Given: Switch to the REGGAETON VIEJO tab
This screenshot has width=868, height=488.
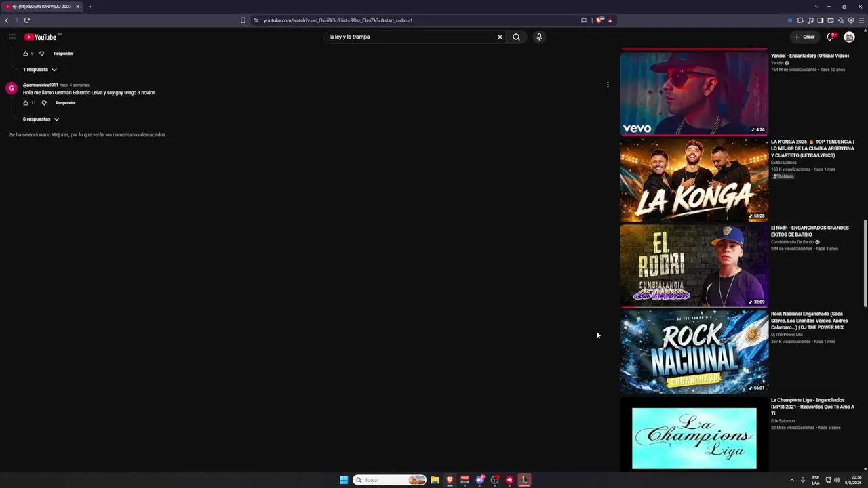Looking at the screenshot, I should click(x=42, y=7).
